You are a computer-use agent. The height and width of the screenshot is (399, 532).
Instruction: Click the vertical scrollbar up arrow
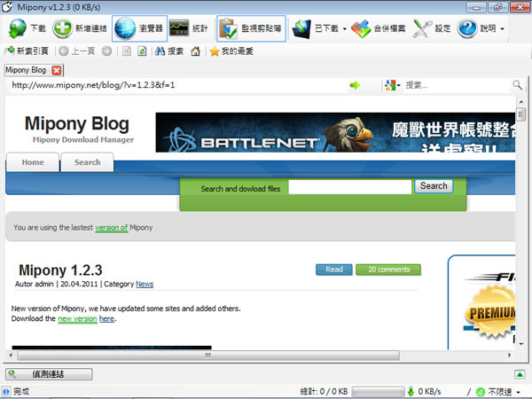click(520, 101)
